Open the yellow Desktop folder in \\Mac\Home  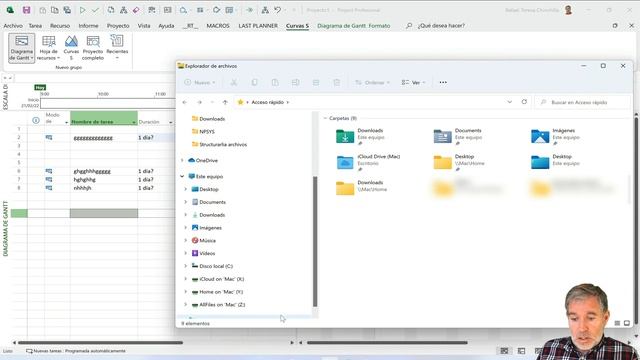(459, 162)
